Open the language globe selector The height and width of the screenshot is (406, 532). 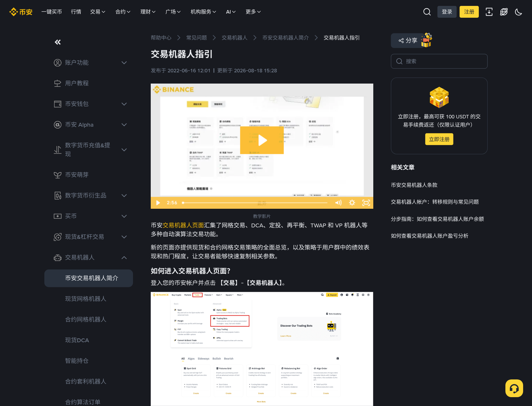[x=504, y=12]
